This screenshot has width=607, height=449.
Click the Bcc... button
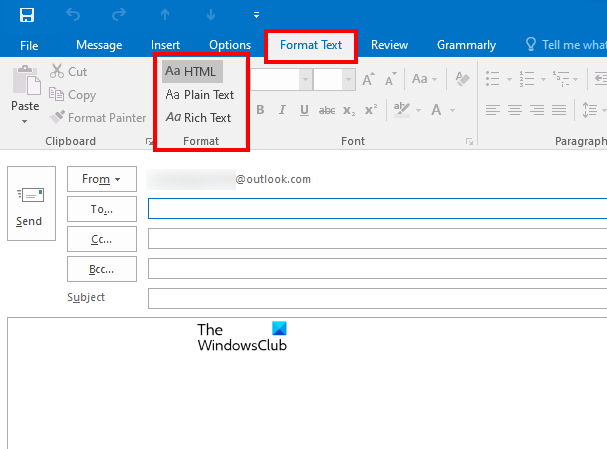[x=102, y=269]
